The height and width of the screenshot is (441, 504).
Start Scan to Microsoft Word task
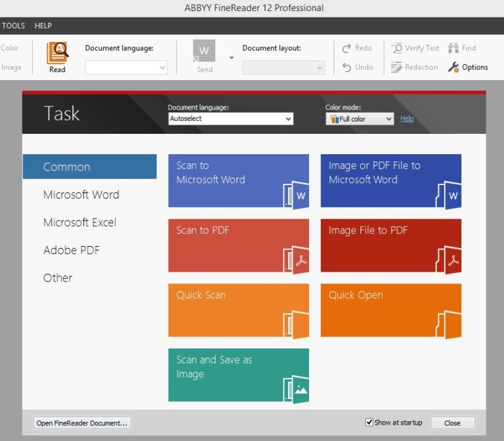pos(238,181)
